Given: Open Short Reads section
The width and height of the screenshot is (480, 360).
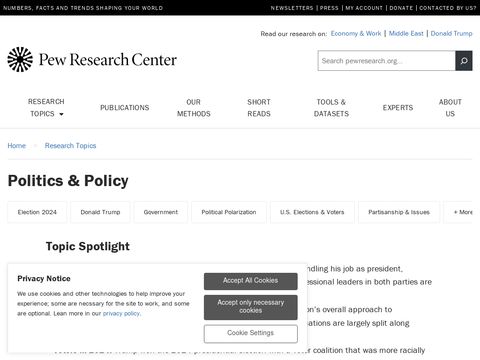Looking at the screenshot, I should (259, 108).
